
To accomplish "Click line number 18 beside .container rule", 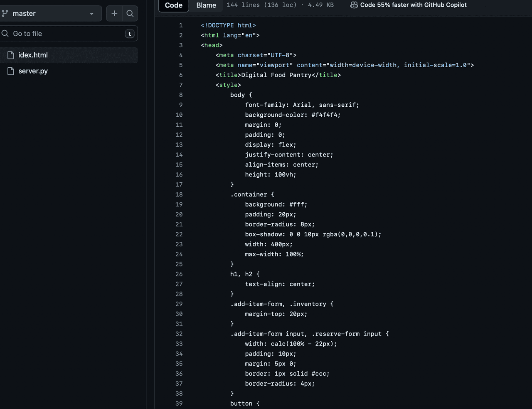I will (179, 194).
